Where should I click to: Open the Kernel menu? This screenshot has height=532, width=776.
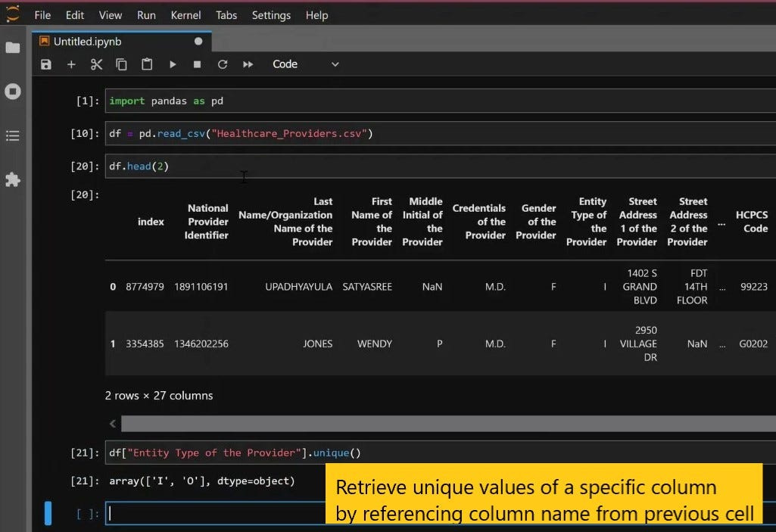point(185,15)
